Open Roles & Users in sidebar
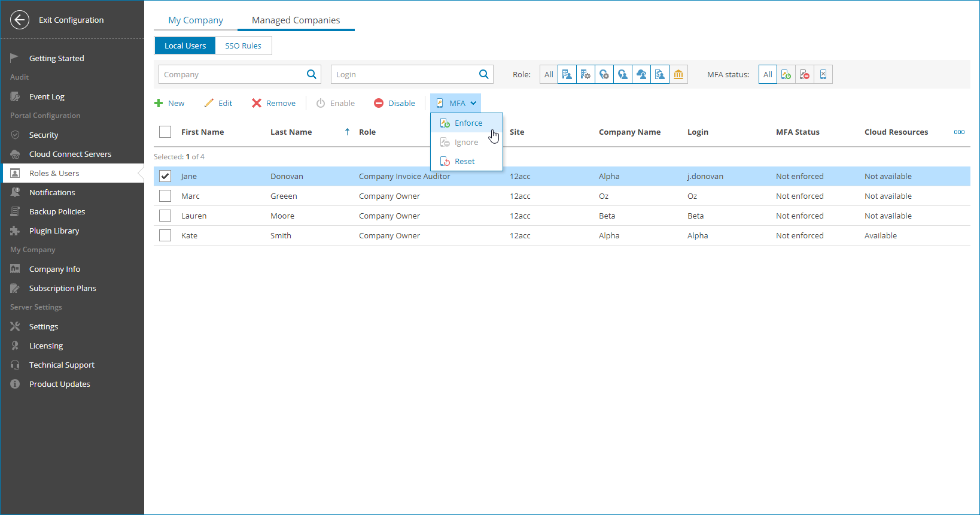This screenshot has height=515, width=980. point(72,173)
